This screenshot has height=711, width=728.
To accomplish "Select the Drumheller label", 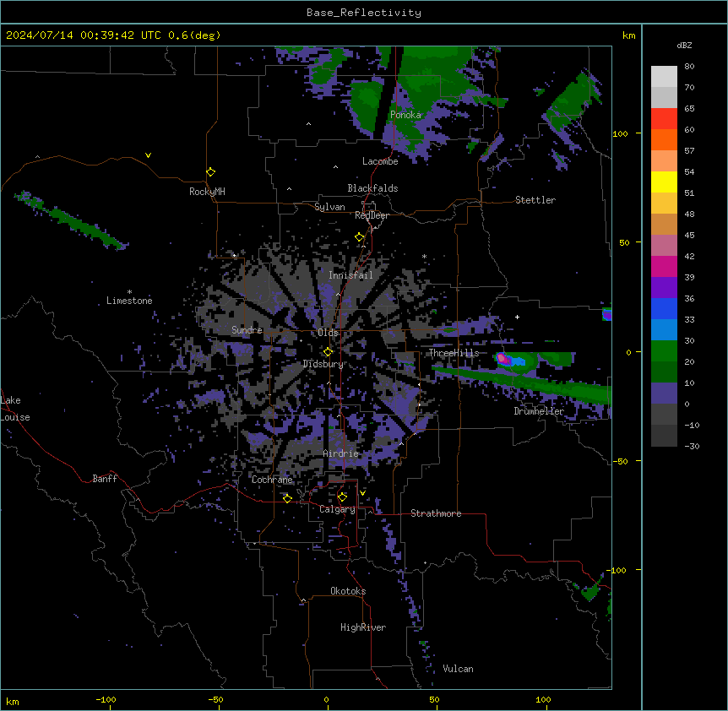I will [x=539, y=411].
